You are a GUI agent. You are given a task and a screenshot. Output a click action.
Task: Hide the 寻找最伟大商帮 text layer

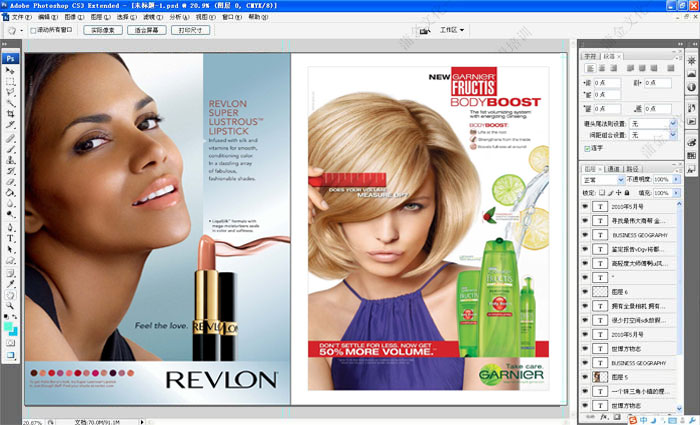coord(585,221)
